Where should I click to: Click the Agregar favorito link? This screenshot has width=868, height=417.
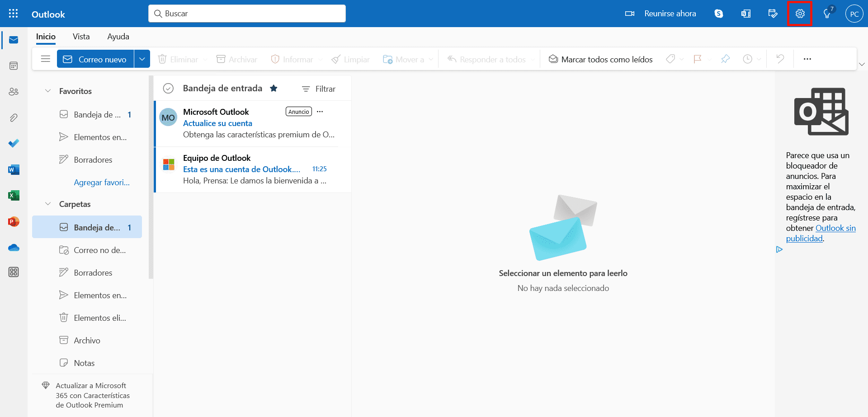point(102,183)
